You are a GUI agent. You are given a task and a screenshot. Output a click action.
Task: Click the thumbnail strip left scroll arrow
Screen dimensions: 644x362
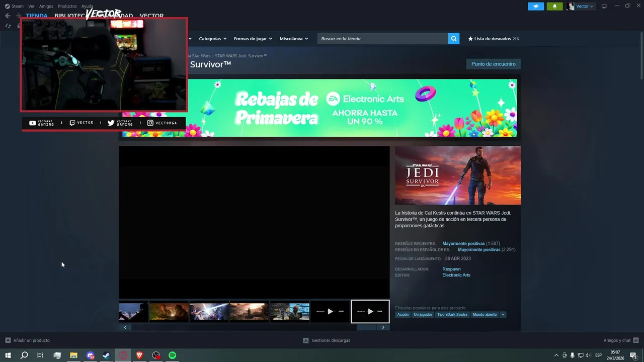click(x=125, y=327)
